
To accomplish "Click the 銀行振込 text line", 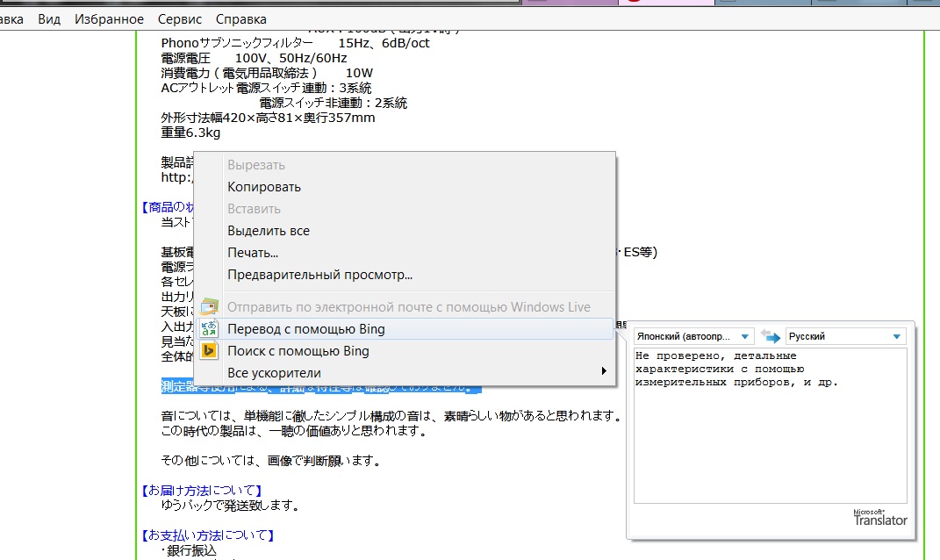I will click(190, 550).
